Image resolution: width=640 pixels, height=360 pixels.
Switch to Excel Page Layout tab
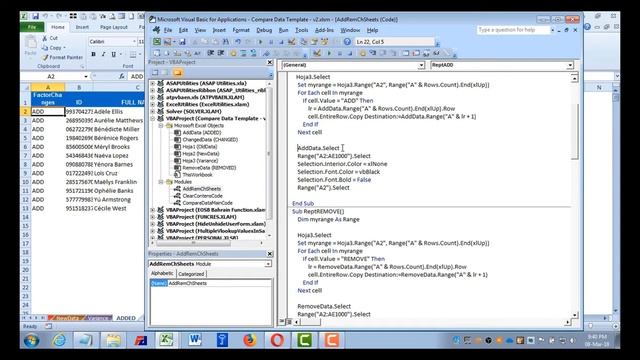click(113, 27)
